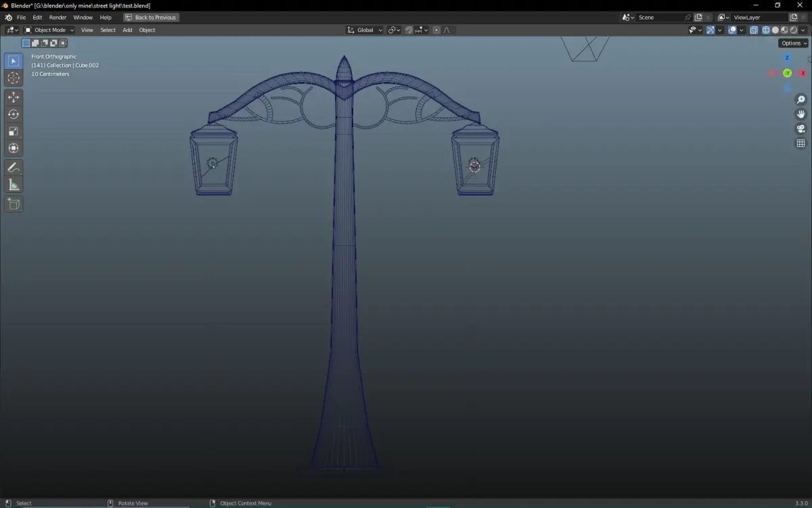The height and width of the screenshot is (508, 812).
Task: Choose the Scale tool
Action: coord(14,131)
